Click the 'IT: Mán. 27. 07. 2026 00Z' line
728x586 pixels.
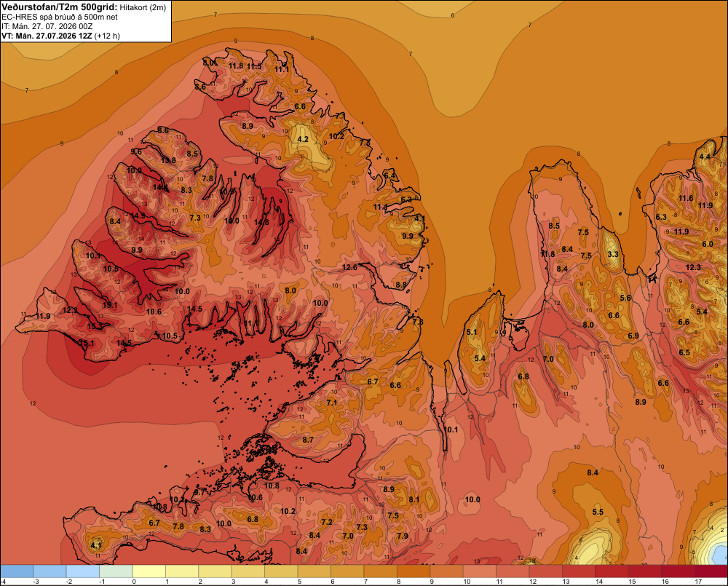[47, 26]
